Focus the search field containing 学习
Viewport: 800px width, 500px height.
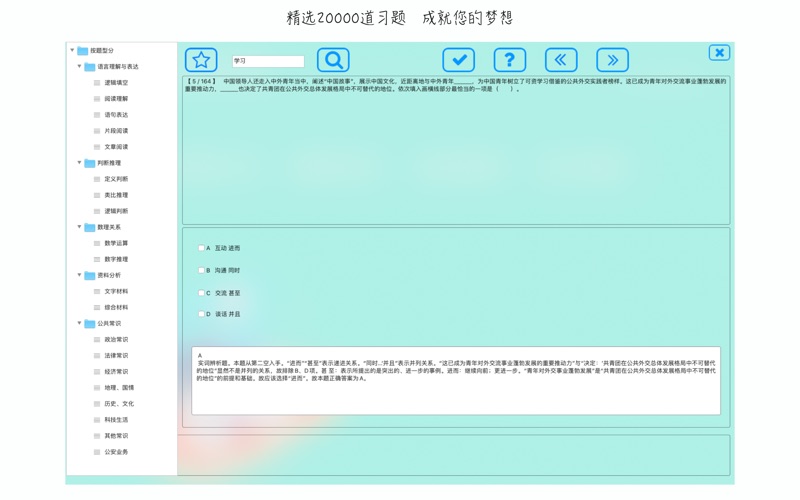click(268, 61)
